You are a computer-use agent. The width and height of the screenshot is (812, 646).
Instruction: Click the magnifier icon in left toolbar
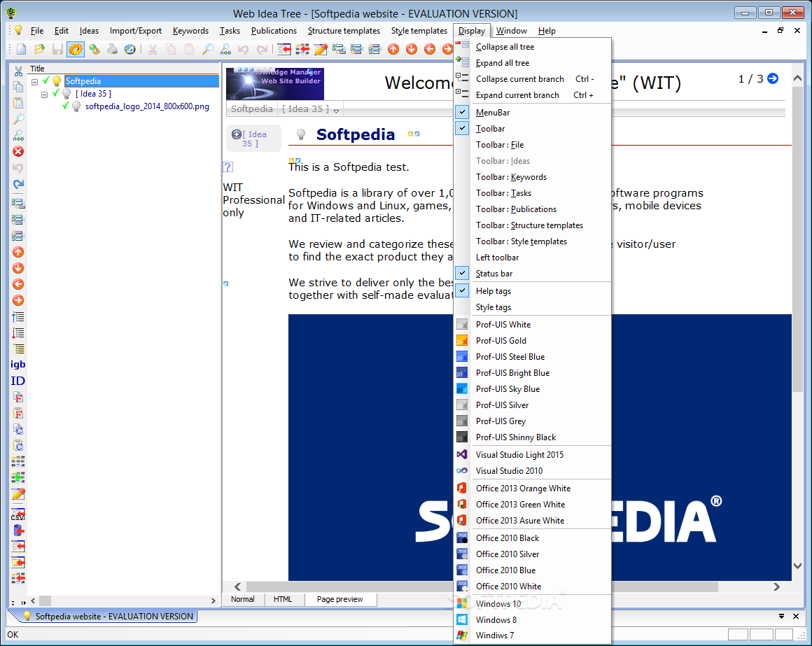[18, 119]
